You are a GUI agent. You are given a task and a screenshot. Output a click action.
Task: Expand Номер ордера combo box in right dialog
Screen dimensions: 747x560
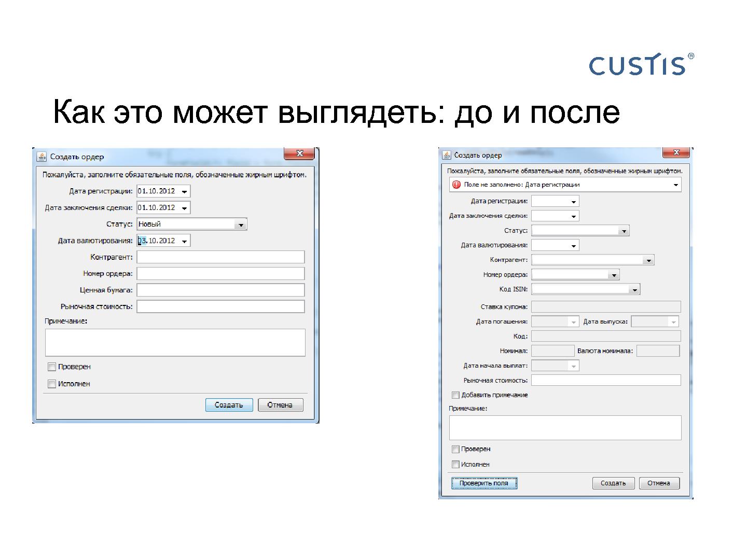pyautogui.click(x=614, y=275)
